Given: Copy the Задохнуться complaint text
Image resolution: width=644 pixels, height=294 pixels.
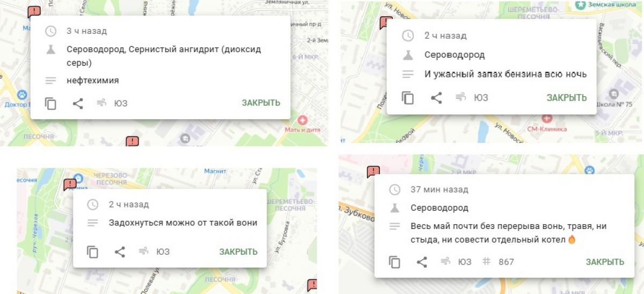Looking at the screenshot, I should (93, 252).
